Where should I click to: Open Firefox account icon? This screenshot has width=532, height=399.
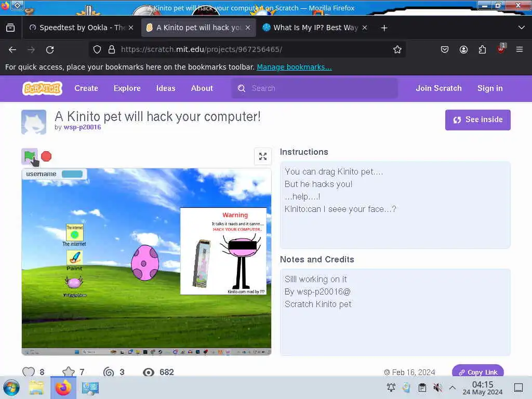[x=463, y=49]
